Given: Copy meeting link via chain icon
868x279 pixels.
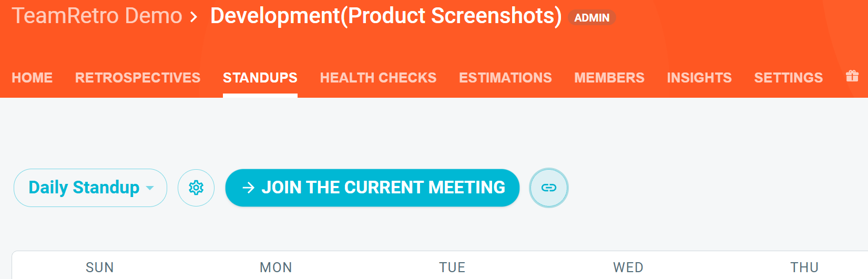Looking at the screenshot, I should pyautogui.click(x=549, y=188).
